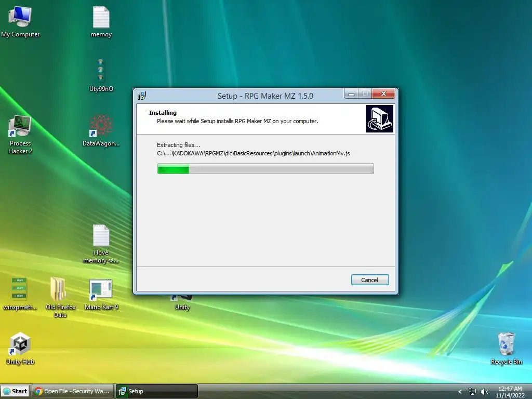Screen dimensions: 532x399
Task: Click the Setup taskbar button
Action: pyautogui.click(x=157, y=391)
